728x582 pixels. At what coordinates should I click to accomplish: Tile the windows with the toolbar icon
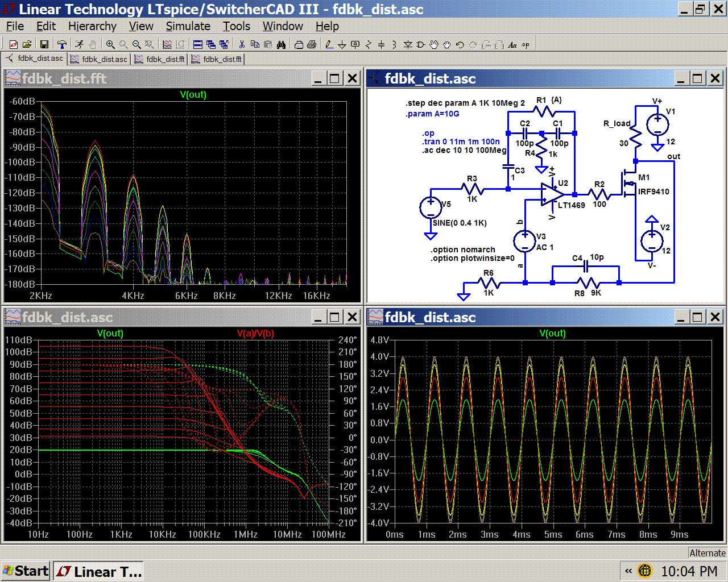click(198, 44)
